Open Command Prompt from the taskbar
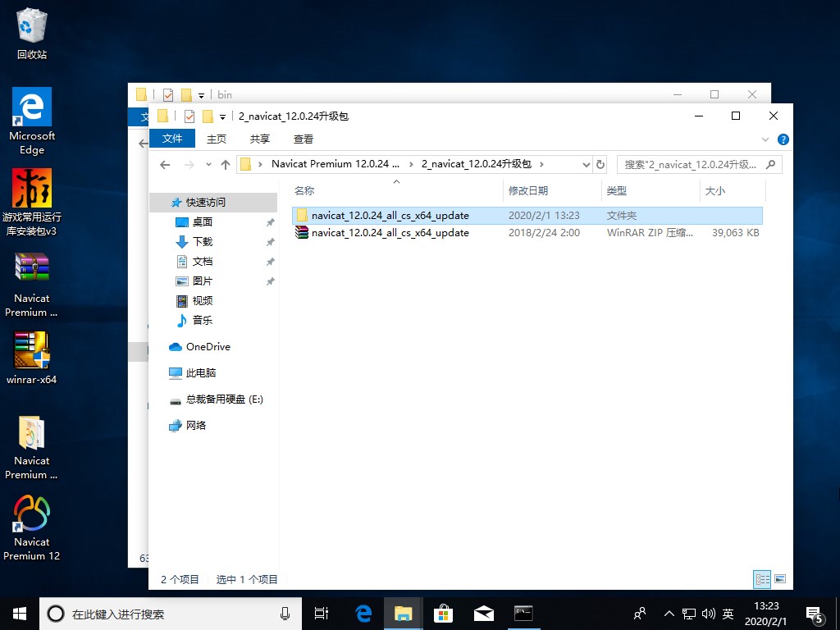Image resolution: width=840 pixels, height=630 pixels. 523,614
